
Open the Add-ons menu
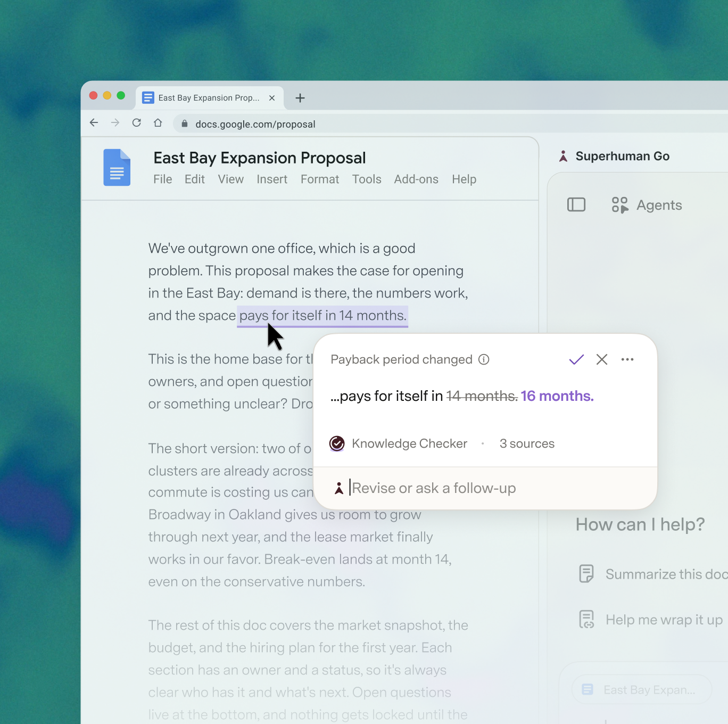pos(416,179)
